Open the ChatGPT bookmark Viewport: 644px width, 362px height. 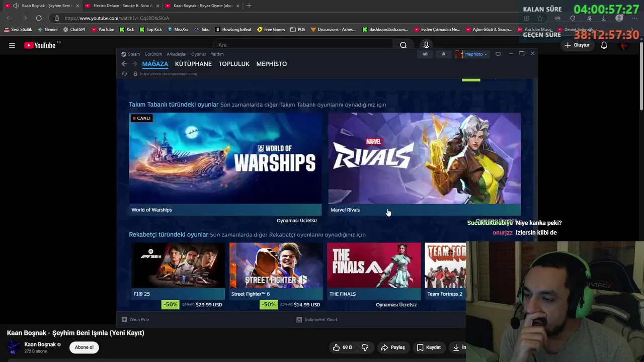click(x=74, y=30)
